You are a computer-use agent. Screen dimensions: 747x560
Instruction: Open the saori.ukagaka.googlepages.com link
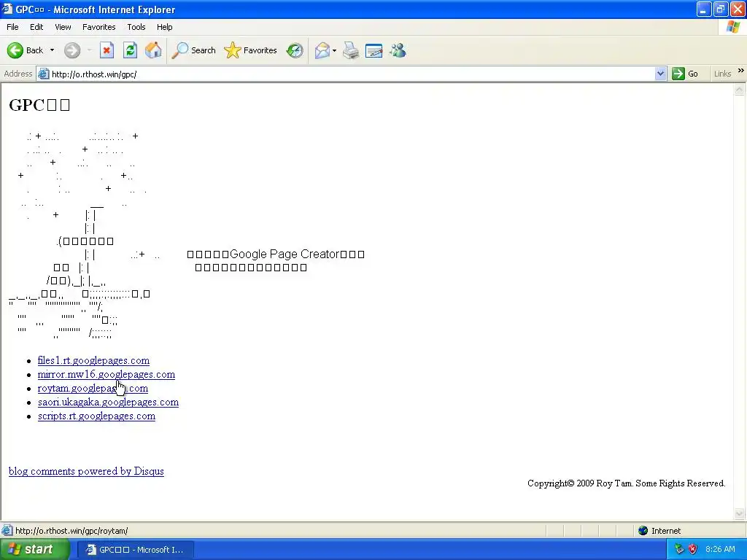pos(108,402)
